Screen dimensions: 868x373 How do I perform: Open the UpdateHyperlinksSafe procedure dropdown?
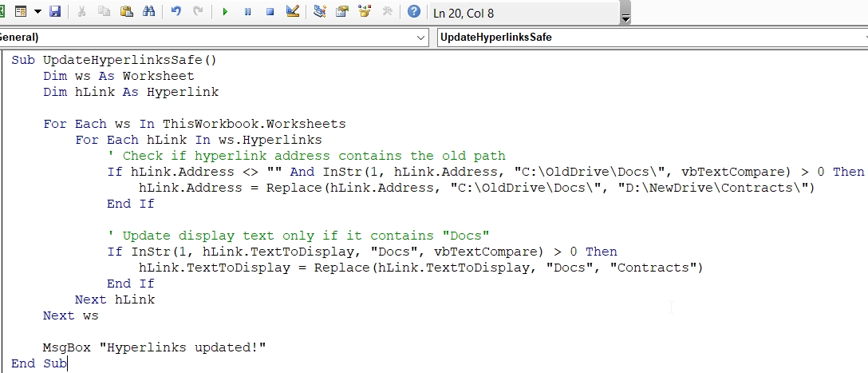pyautogui.click(x=862, y=38)
